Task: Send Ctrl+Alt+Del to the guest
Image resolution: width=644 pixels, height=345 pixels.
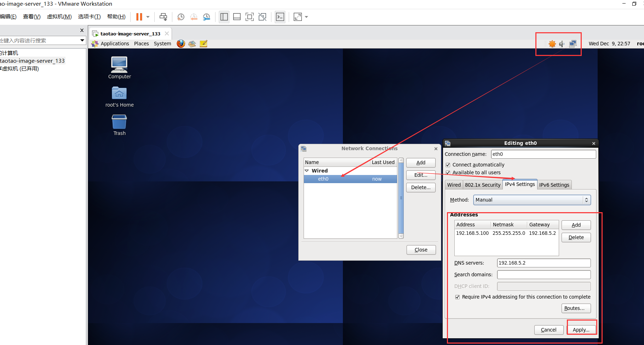Action: click(163, 17)
